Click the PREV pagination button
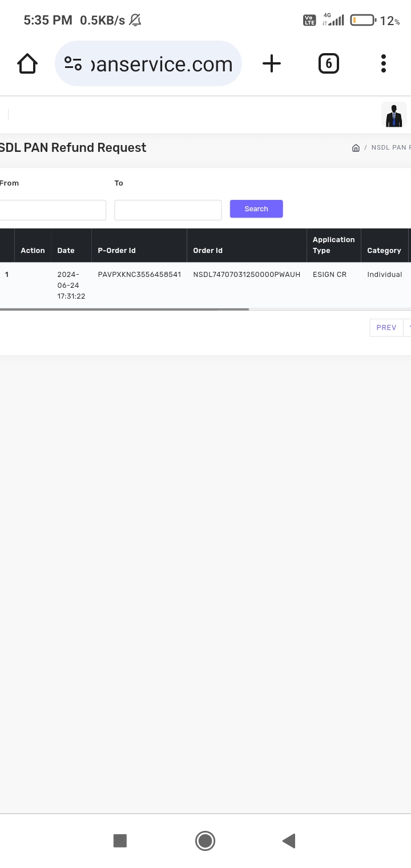This screenshot has width=411, height=868. tap(386, 328)
